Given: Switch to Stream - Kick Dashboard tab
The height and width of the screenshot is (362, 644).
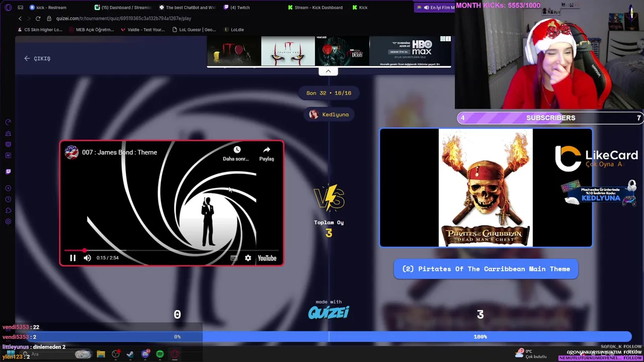Looking at the screenshot, I should pos(316,8).
